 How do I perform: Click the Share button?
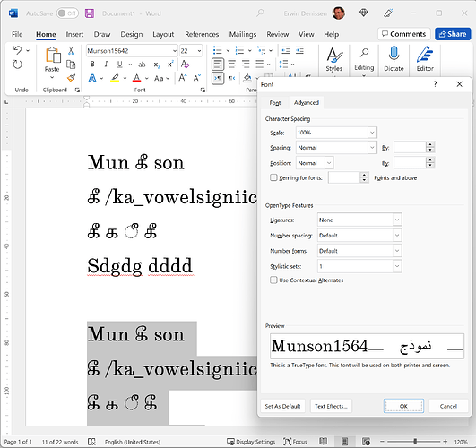(453, 34)
